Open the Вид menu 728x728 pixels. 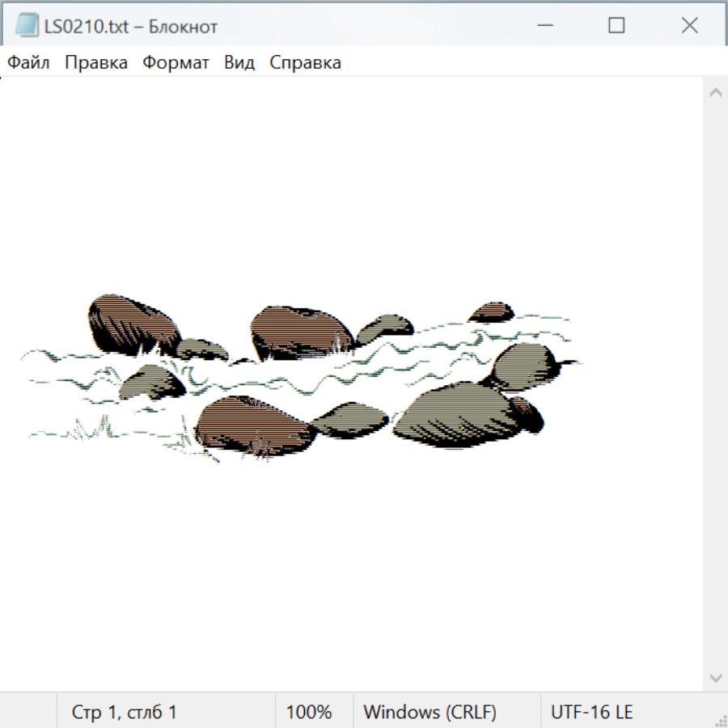(239, 63)
